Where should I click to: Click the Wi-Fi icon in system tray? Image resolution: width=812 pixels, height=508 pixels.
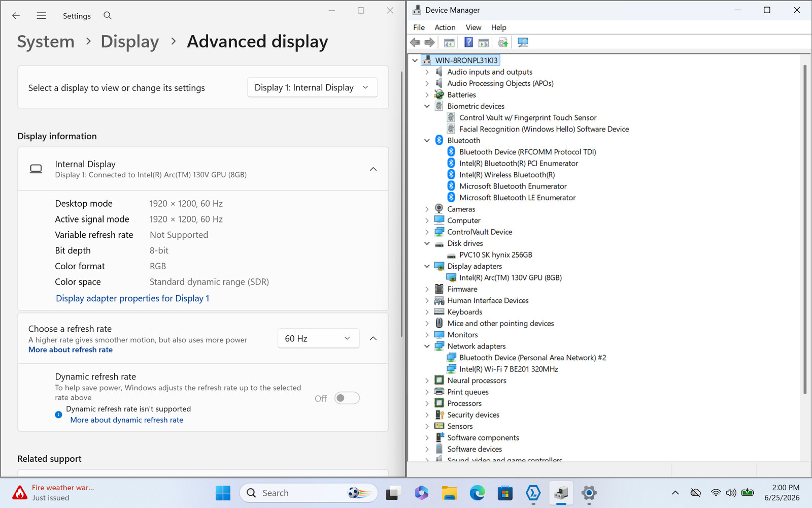coord(716,493)
